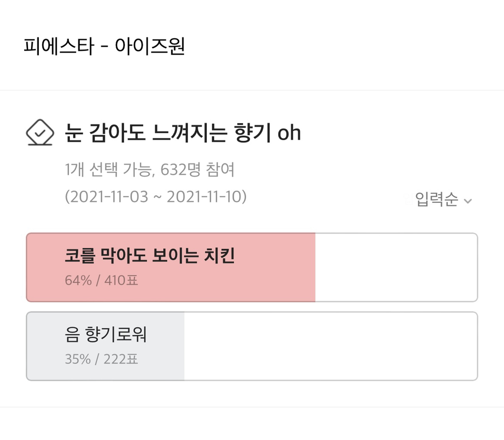Click the 64% / 410표 result text
504x440 pixels.
(101, 281)
